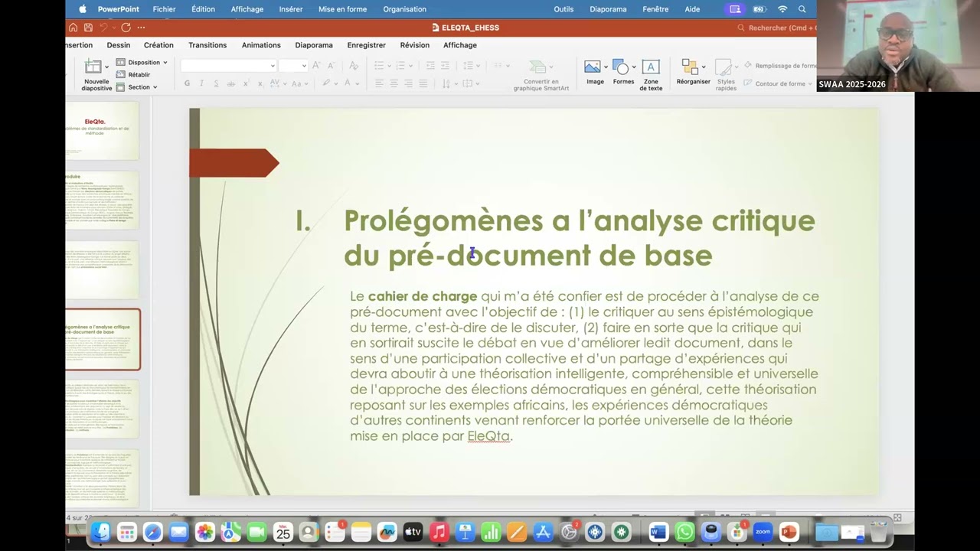Click the redo arrow in title bar
Screen dimensions: 980x551
(126, 28)
